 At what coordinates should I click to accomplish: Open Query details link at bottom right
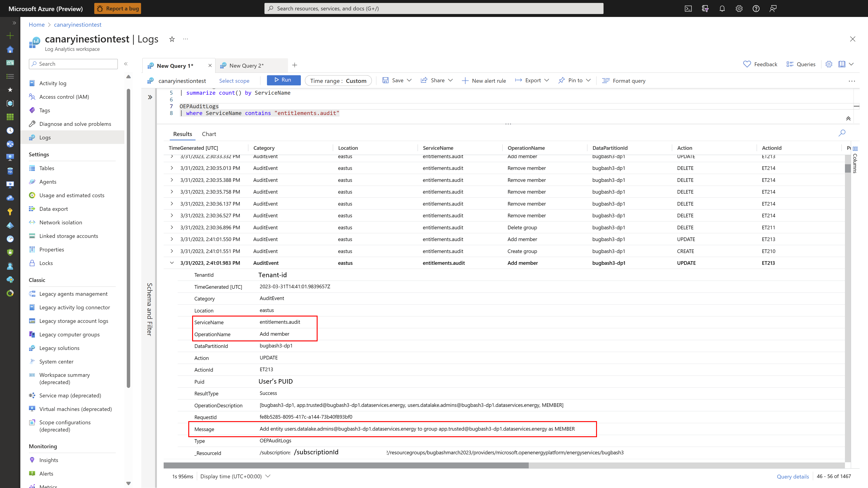click(x=793, y=476)
